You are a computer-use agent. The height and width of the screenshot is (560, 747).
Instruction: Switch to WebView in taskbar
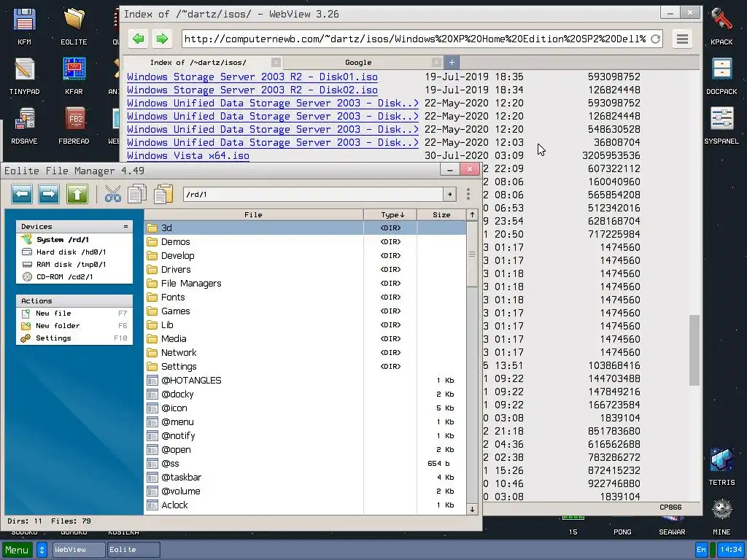[79, 550]
